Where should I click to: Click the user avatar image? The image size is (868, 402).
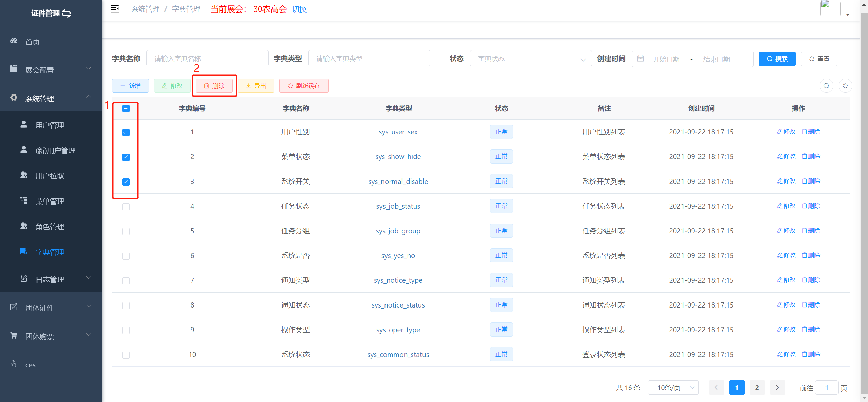click(x=830, y=9)
